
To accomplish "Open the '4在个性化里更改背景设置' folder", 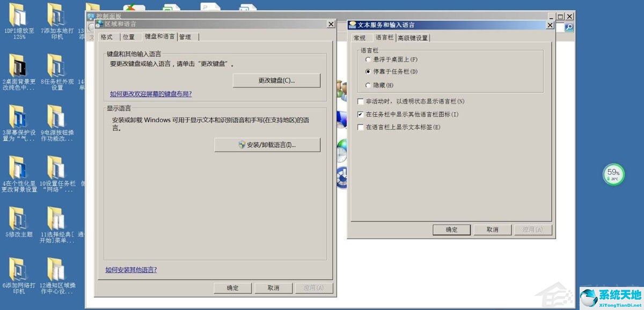I will click(x=18, y=174).
